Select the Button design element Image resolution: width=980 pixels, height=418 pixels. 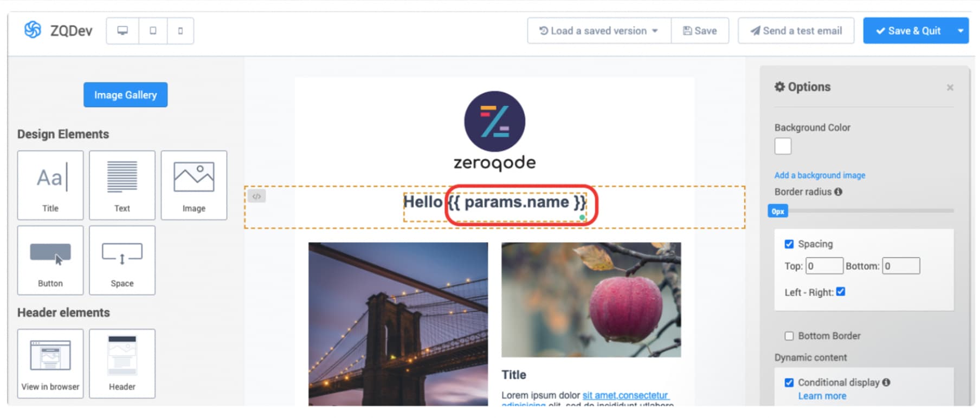pyautogui.click(x=50, y=260)
